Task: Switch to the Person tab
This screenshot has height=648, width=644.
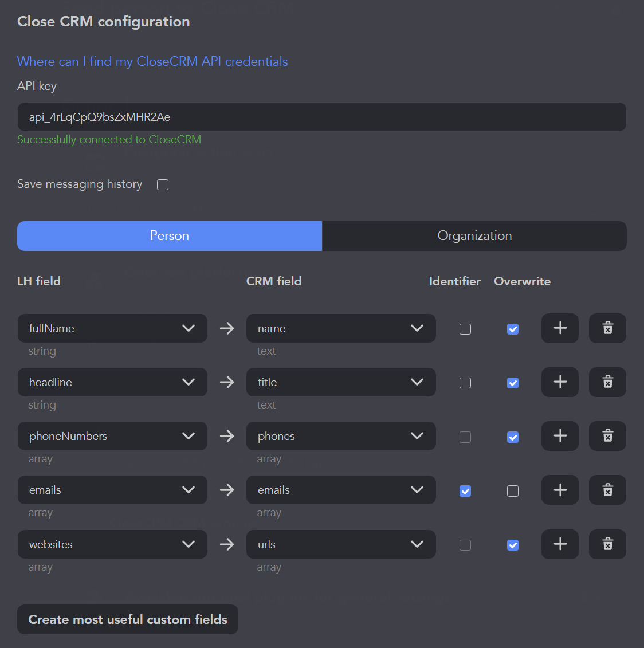Action: [170, 236]
